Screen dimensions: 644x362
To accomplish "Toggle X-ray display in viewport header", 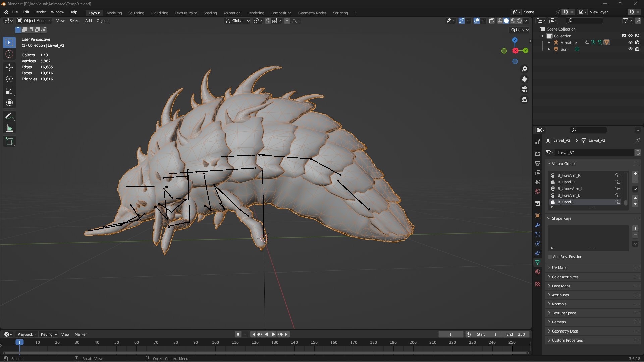I will click(x=492, y=21).
